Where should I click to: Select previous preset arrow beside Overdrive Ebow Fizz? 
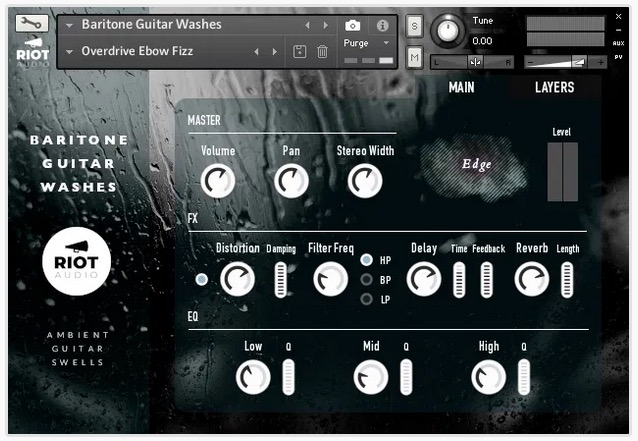pos(256,52)
